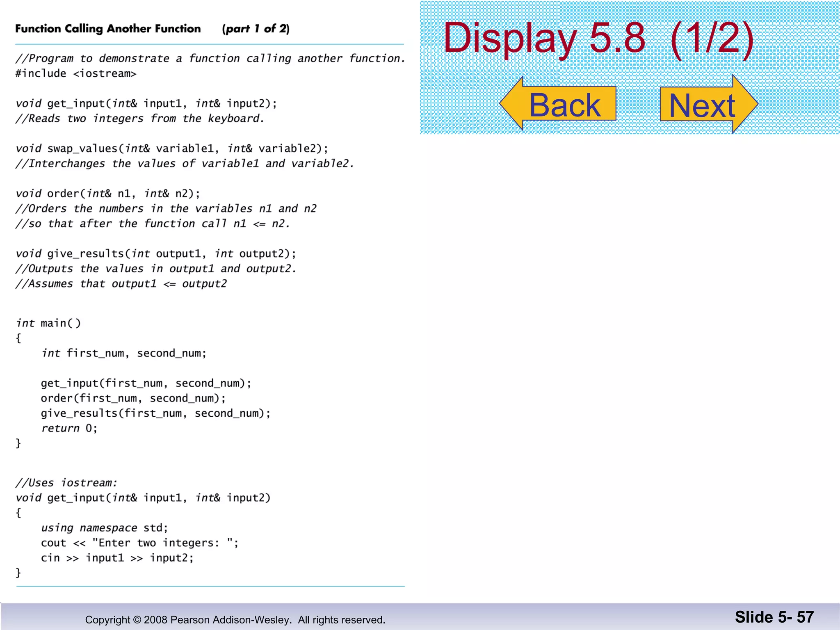Click the 'cin >> input1 >> input2;' line

[117, 558]
